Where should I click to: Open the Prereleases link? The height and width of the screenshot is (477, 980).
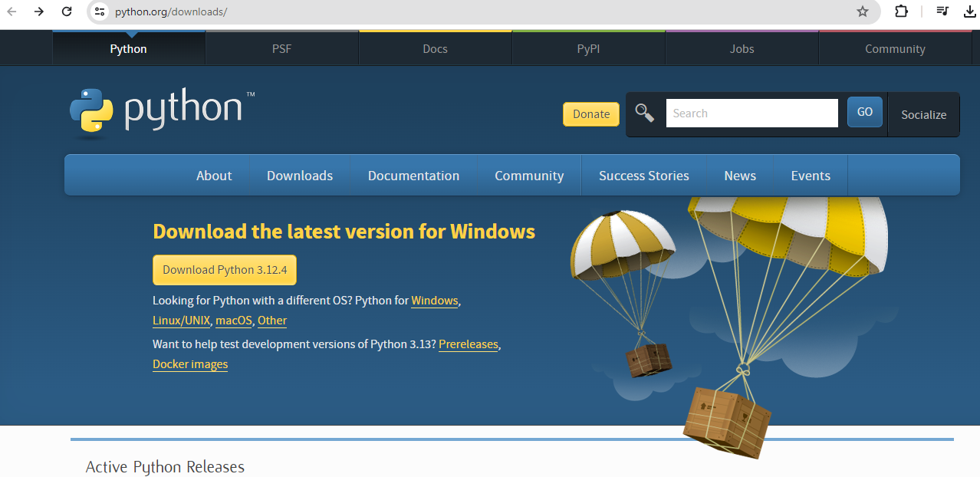pos(469,344)
